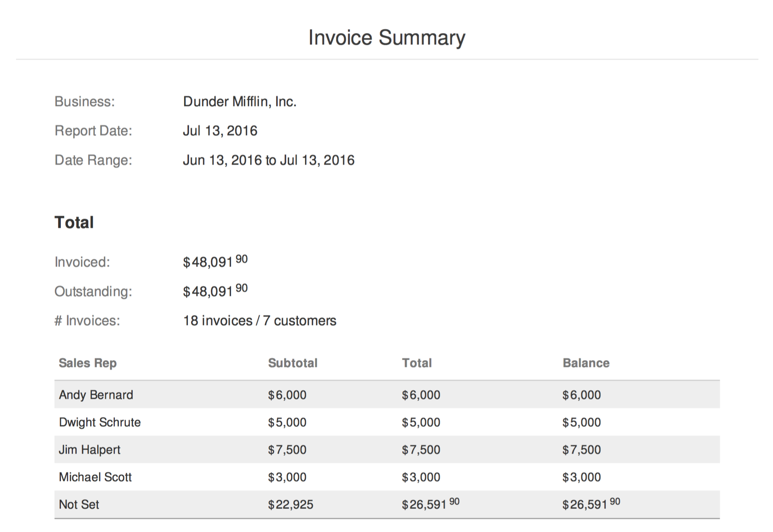The height and width of the screenshot is (532, 773).
Task: Click the # Invoices: label
Action: [87, 321]
